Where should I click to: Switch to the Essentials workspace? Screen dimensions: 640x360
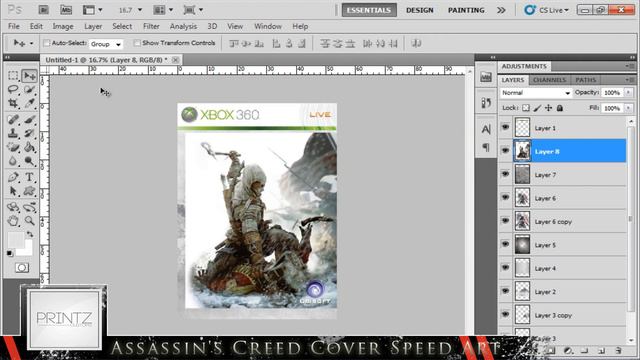pos(369,10)
